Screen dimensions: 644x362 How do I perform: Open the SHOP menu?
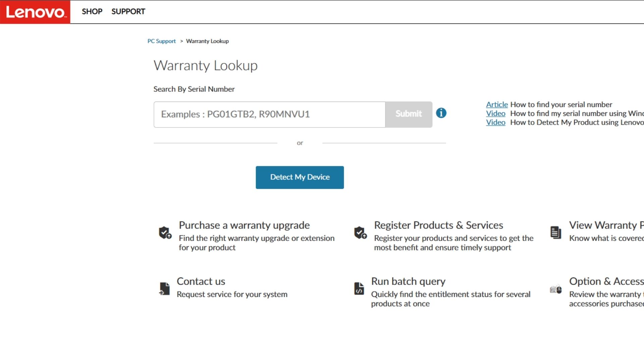point(92,11)
